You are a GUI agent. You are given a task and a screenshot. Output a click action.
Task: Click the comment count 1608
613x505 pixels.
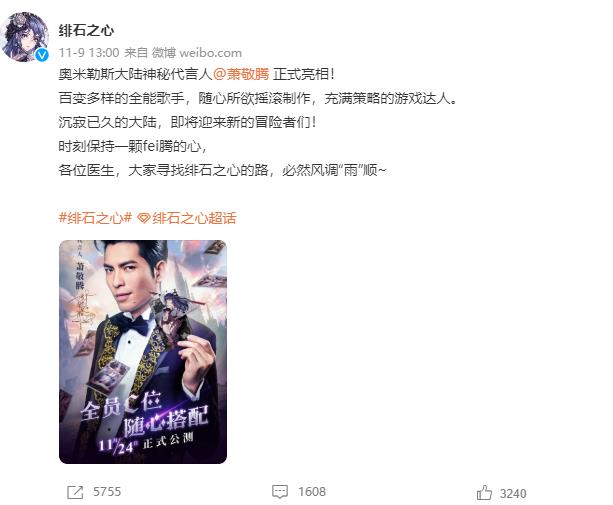coord(312,492)
